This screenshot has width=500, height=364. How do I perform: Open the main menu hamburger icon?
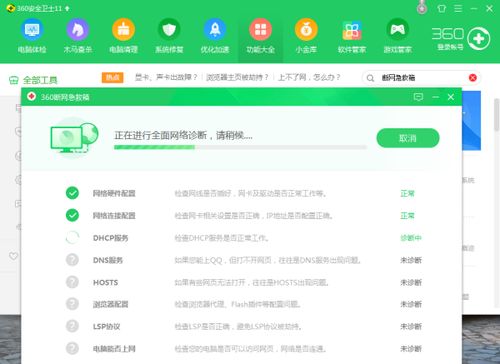point(458,8)
